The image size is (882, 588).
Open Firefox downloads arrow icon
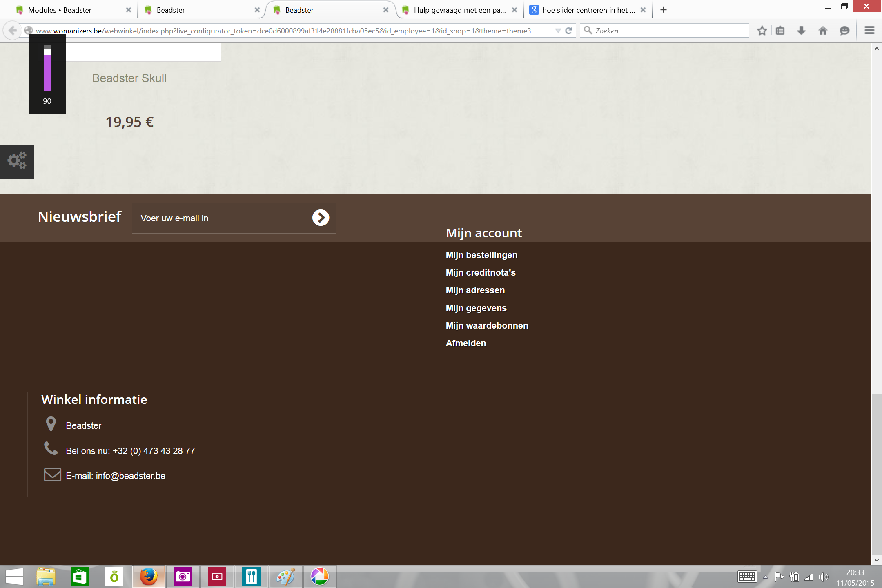pyautogui.click(x=801, y=31)
